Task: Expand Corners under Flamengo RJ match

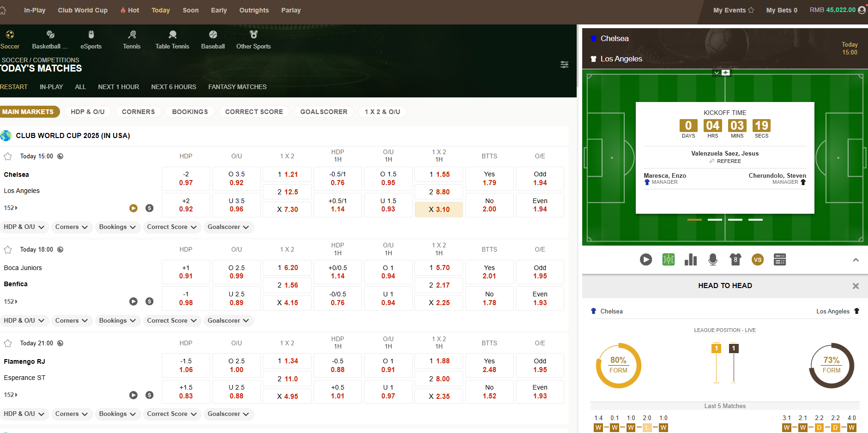Action: pyautogui.click(x=72, y=414)
